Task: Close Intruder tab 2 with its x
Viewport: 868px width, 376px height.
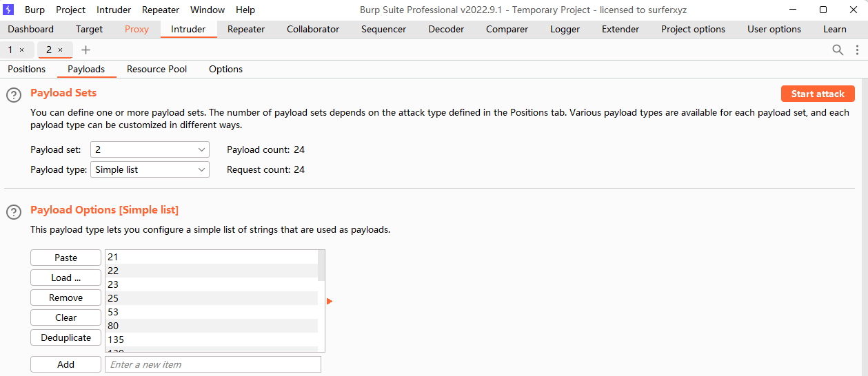Action: [60, 50]
